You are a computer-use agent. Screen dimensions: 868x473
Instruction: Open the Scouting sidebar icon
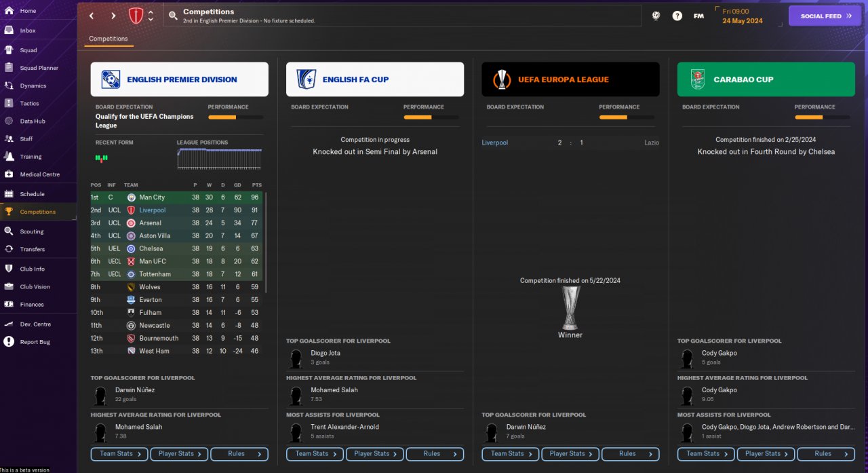(x=9, y=231)
